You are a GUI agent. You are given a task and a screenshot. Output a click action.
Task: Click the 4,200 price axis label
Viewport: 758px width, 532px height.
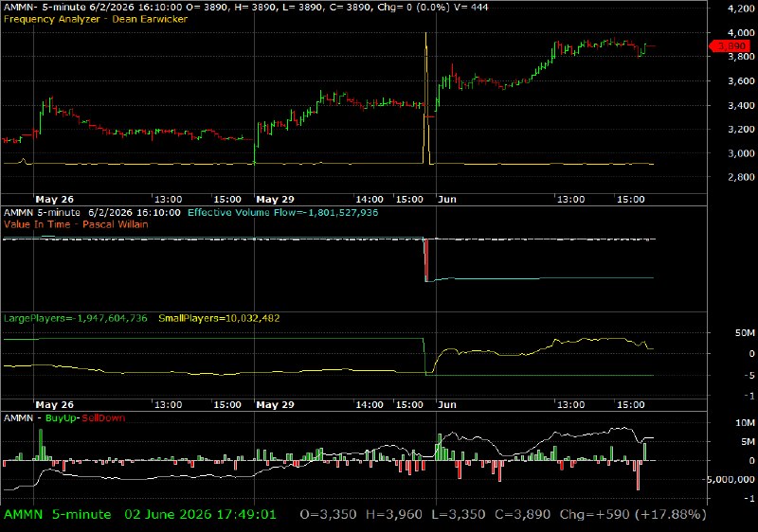click(x=741, y=9)
